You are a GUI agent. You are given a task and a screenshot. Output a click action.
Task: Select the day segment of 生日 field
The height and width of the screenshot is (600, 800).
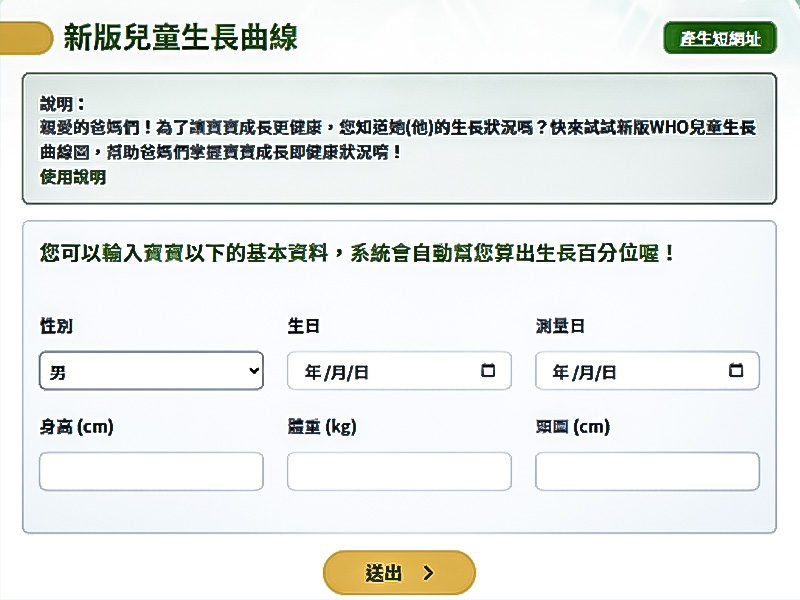click(361, 372)
